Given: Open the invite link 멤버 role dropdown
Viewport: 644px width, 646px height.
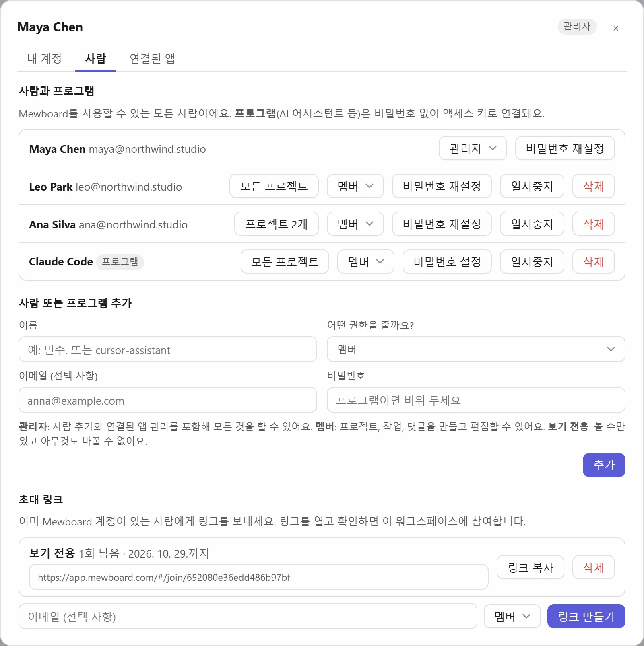Looking at the screenshot, I should [x=512, y=617].
